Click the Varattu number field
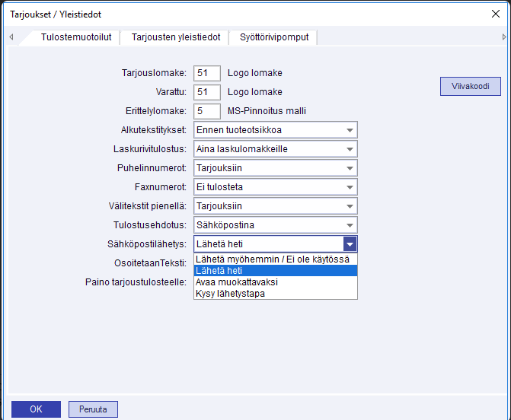Viewport: 511px width, 420px height. pyautogui.click(x=206, y=92)
